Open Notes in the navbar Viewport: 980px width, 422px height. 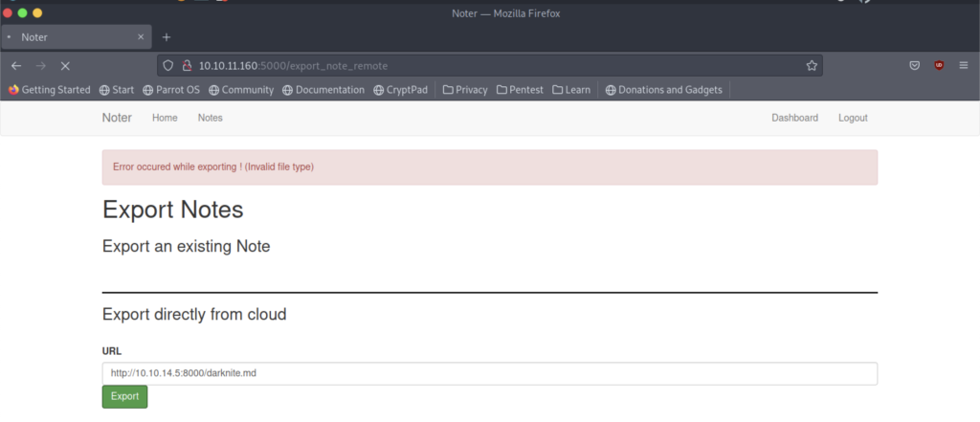coord(210,118)
